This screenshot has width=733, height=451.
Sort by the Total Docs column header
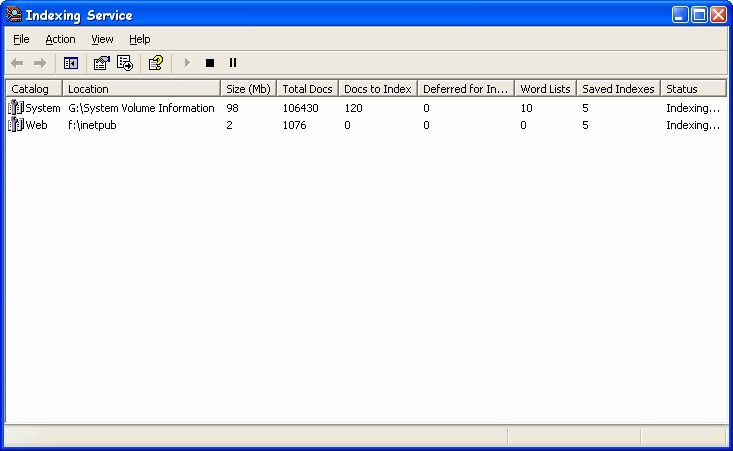click(x=307, y=88)
